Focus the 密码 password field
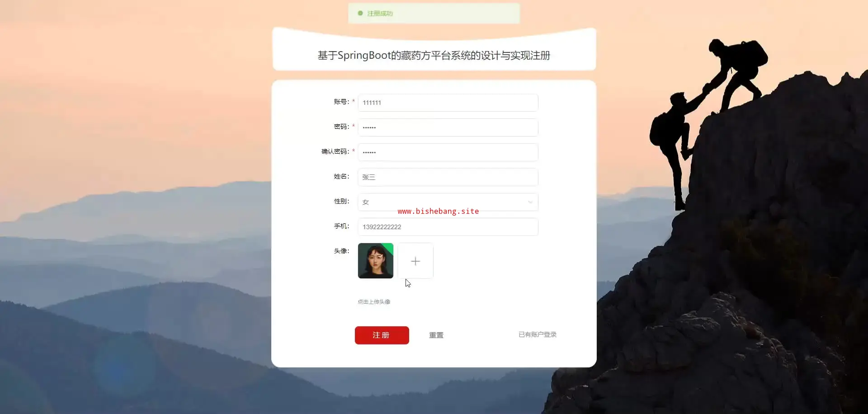 pos(448,127)
